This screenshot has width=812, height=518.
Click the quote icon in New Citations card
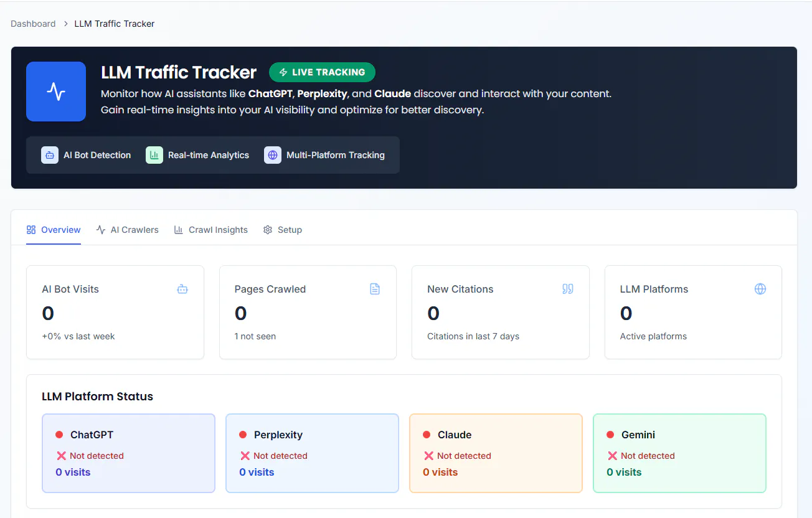click(x=568, y=289)
